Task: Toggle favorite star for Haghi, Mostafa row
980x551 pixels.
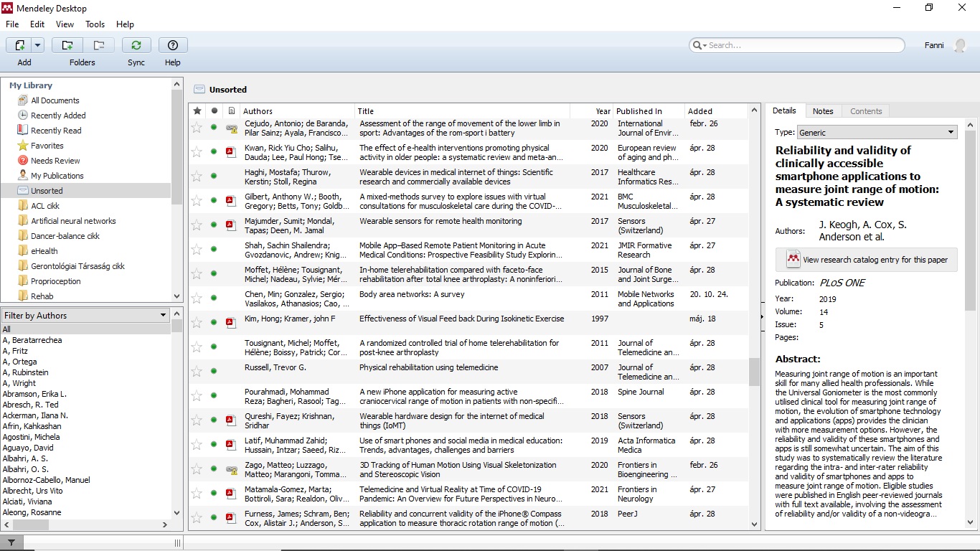Action: click(197, 176)
